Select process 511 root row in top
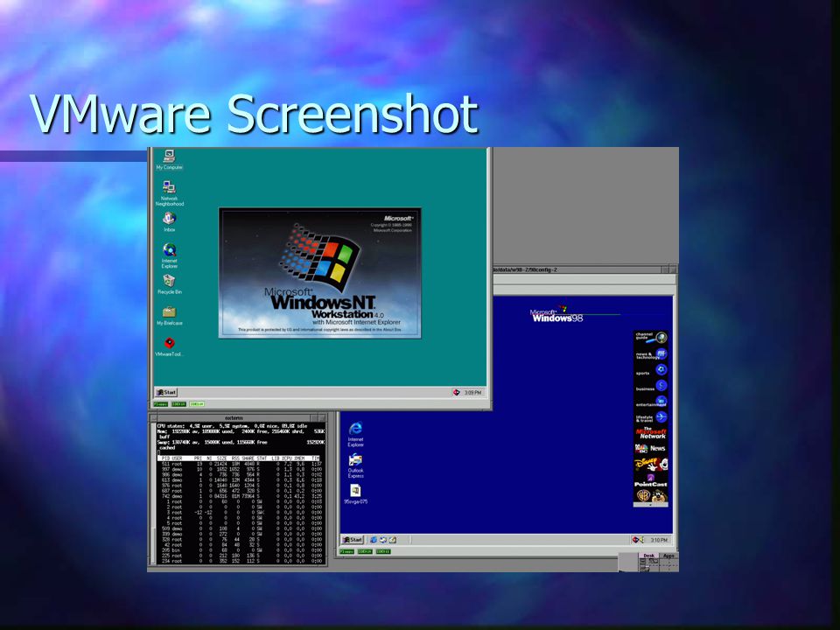Screen dimensions: 840x630 click(x=240, y=464)
